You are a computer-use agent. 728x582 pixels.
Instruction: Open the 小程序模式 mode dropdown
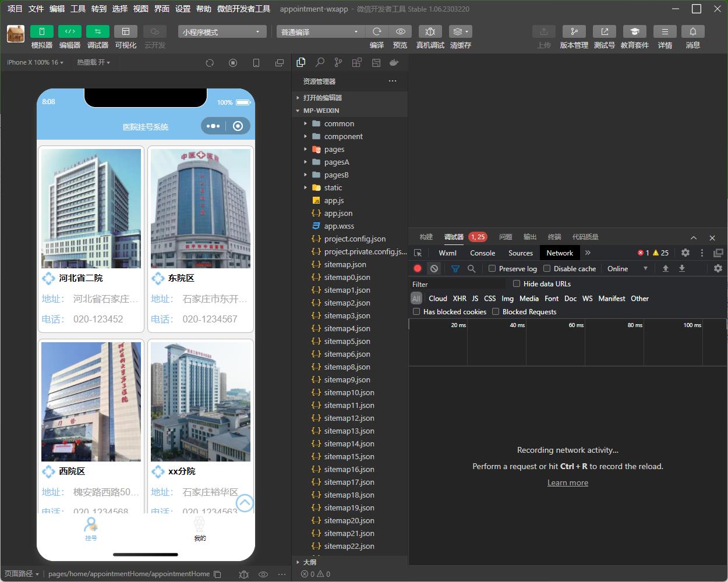[x=222, y=32]
